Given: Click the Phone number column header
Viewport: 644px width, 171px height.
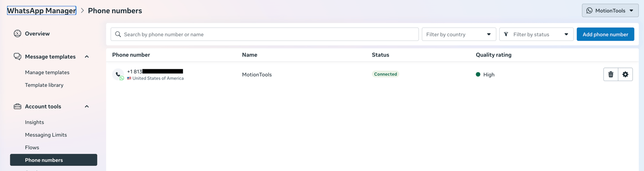Looking at the screenshot, I should [x=131, y=55].
